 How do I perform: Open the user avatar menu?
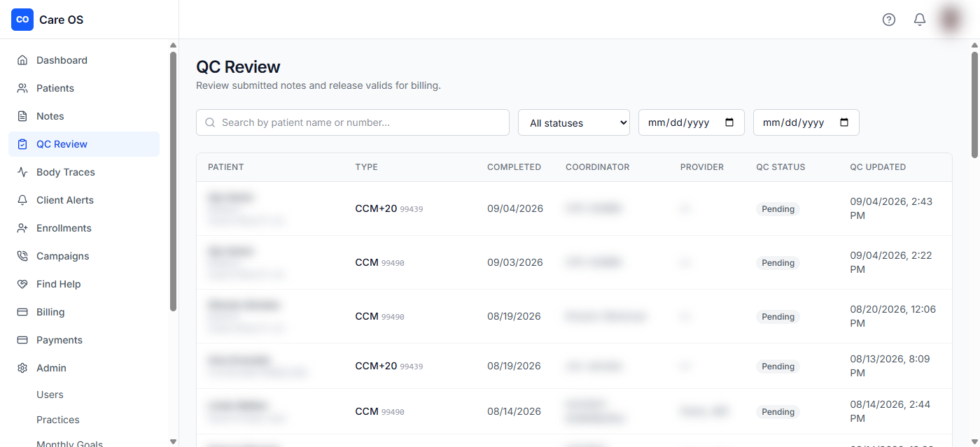click(x=951, y=20)
